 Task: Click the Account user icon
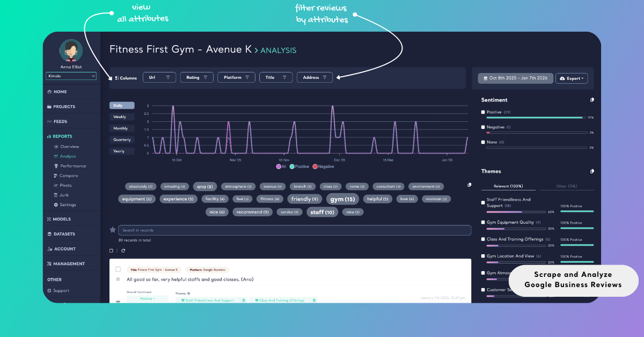(49, 249)
